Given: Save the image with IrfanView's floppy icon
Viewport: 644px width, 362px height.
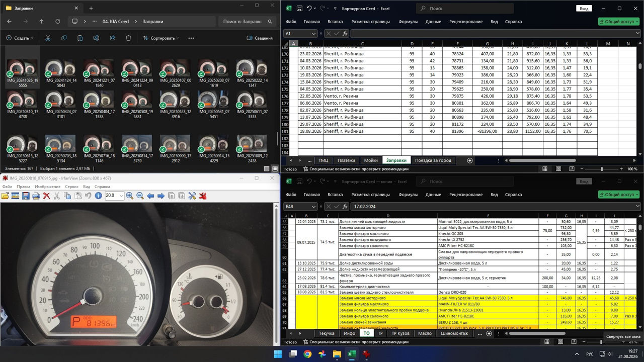Looking at the screenshot, I should pos(26,196).
